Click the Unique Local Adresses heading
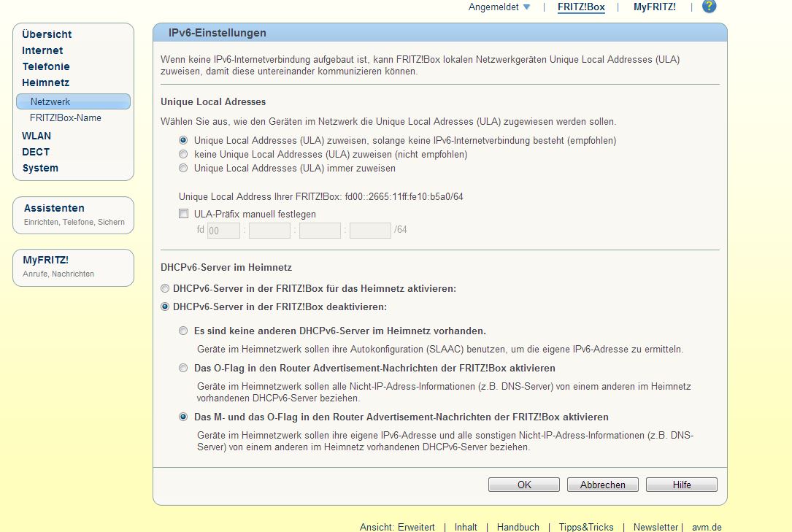The image size is (792, 532). [213, 101]
